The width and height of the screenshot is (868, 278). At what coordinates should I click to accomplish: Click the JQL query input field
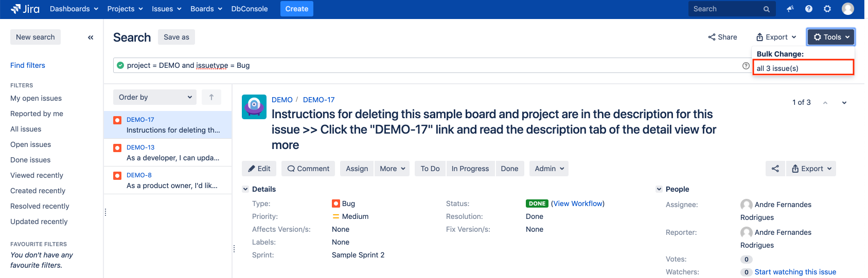[x=427, y=66]
